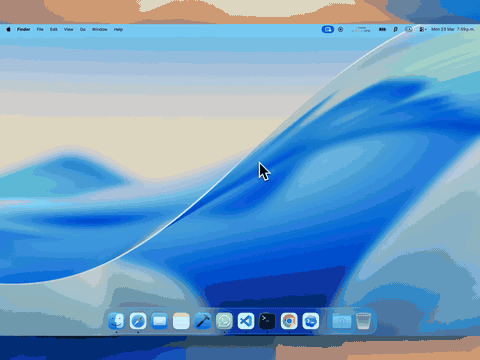Image resolution: width=480 pixels, height=360 pixels.
Task: Click the battery status icon
Action: [x=382, y=29]
